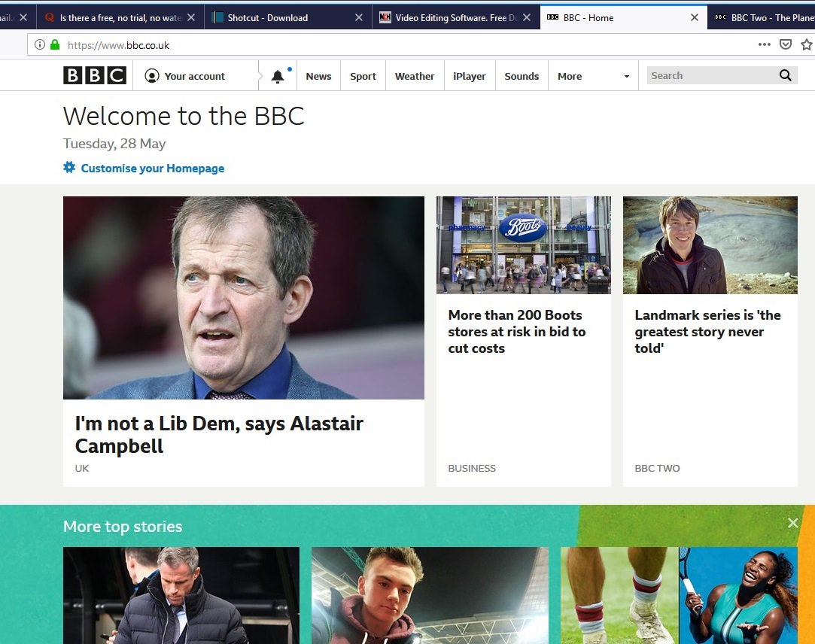Click the BBC TWO category tag
This screenshot has width=815, height=644.
[x=657, y=468]
